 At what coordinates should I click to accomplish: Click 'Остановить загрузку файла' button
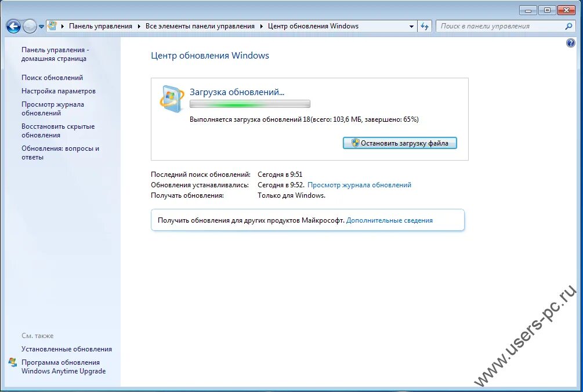[x=400, y=143]
